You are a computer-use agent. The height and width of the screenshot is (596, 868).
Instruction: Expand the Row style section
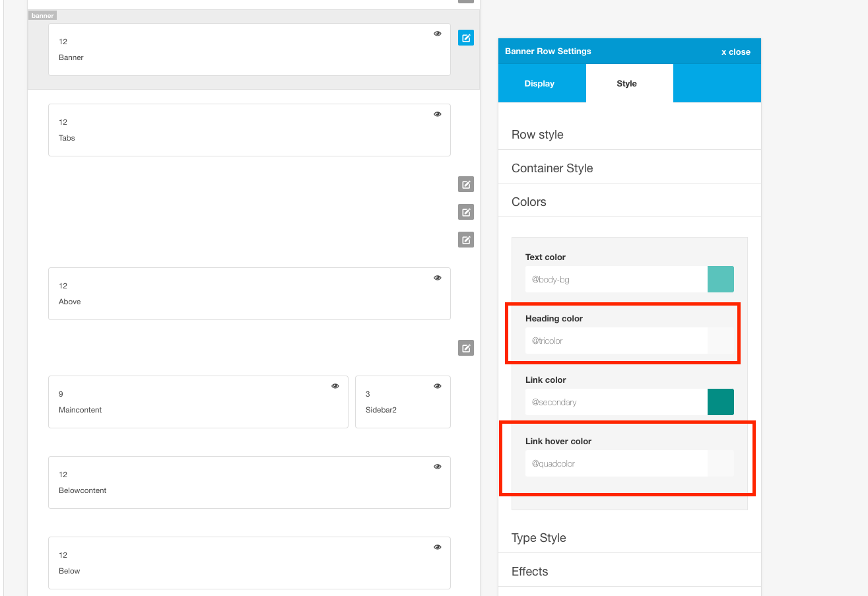pos(537,135)
